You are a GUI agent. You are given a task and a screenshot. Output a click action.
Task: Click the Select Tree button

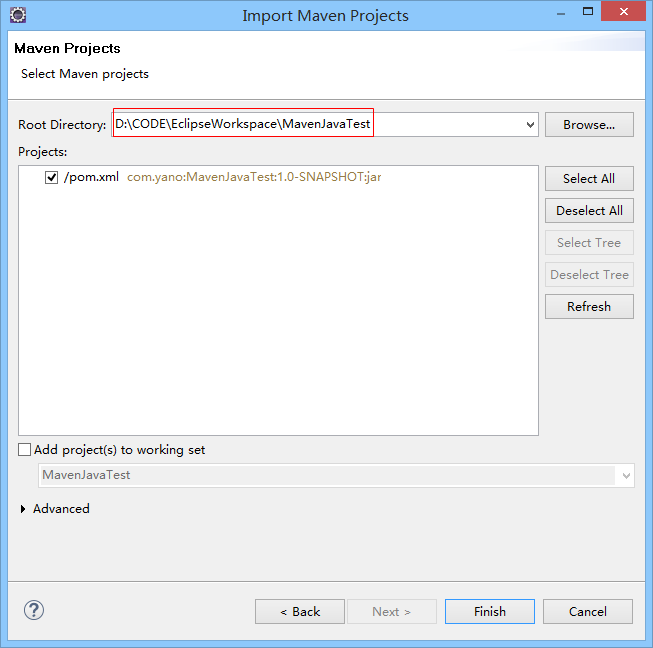[589, 243]
